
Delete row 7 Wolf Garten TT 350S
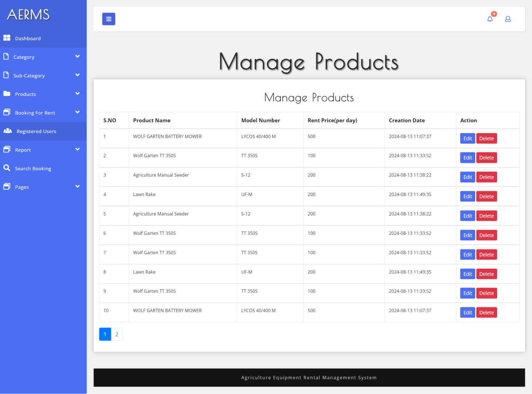coord(487,255)
